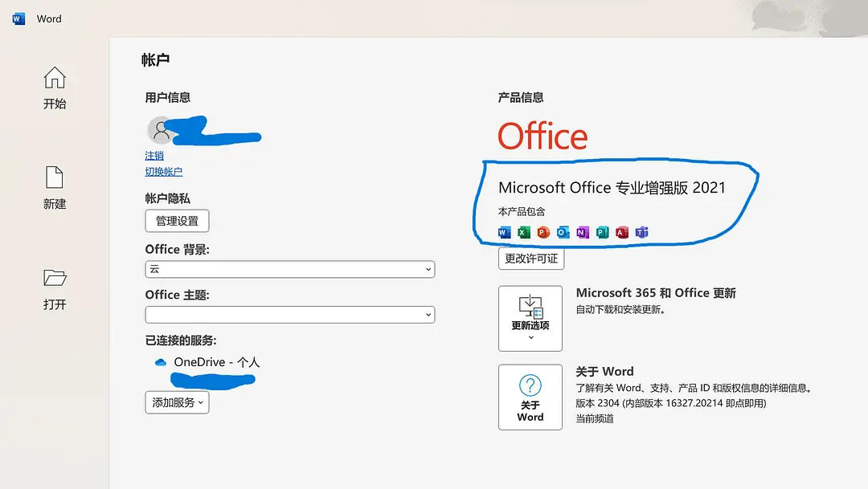Click the 帐户隐私 heading

(x=168, y=198)
